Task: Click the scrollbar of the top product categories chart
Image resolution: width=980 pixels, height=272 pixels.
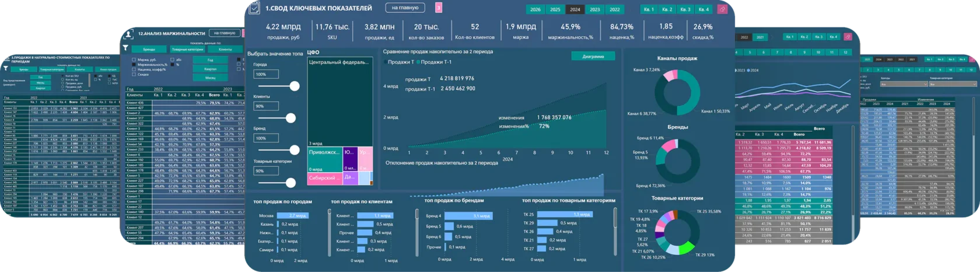Action: point(616,232)
